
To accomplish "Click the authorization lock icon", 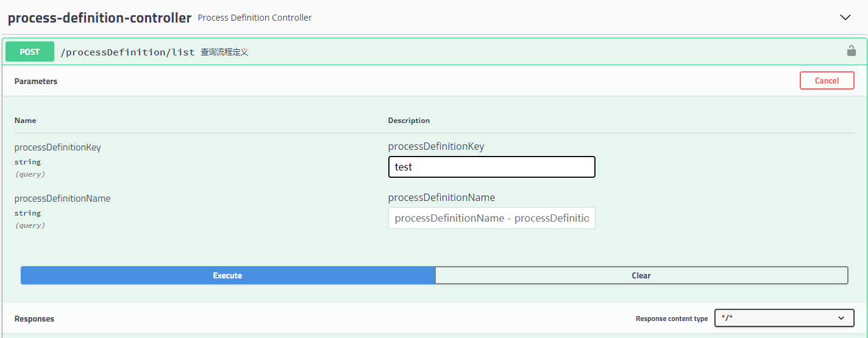I will [851, 51].
